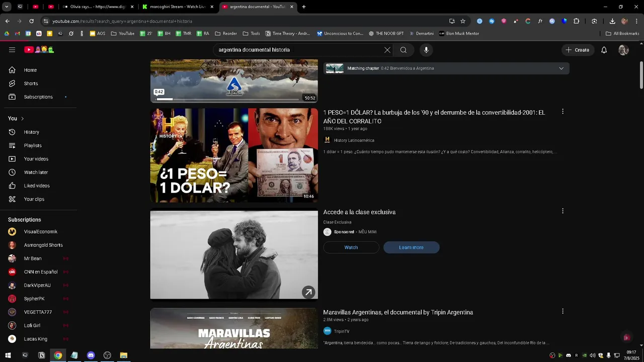Open the notifications bell
The height and width of the screenshot is (362, 644).
(x=604, y=50)
